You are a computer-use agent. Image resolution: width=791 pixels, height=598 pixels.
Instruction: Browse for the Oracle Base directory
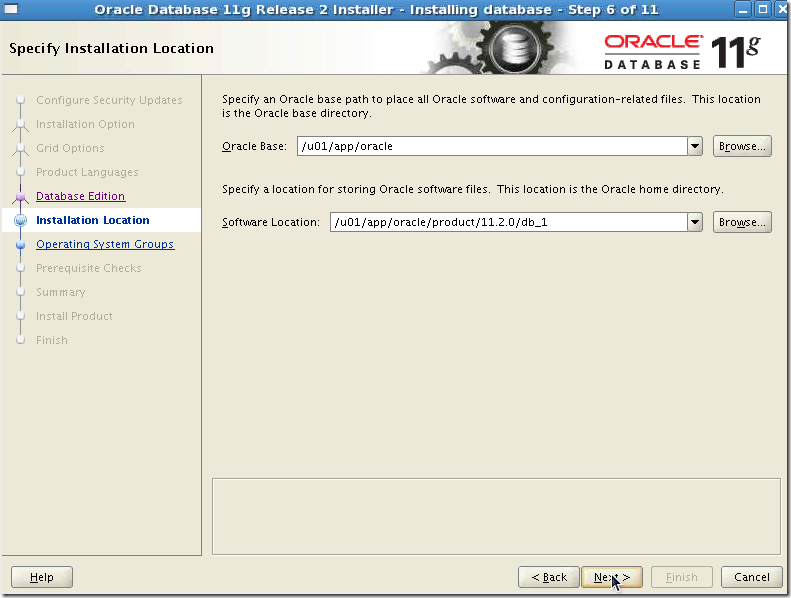[x=742, y=146]
